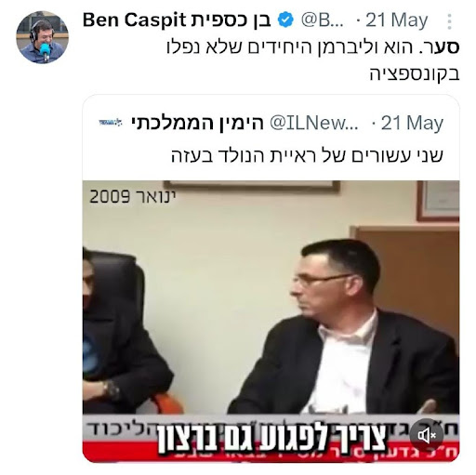This screenshot has height=475, width=476.
Task: Open the quoted tweet's 21 May timestamp
Action: [412, 123]
